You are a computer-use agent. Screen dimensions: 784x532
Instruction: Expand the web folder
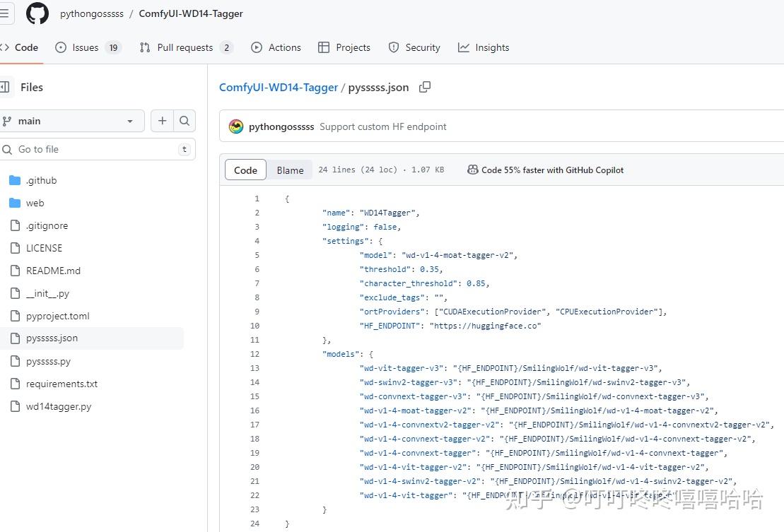(35, 203)
